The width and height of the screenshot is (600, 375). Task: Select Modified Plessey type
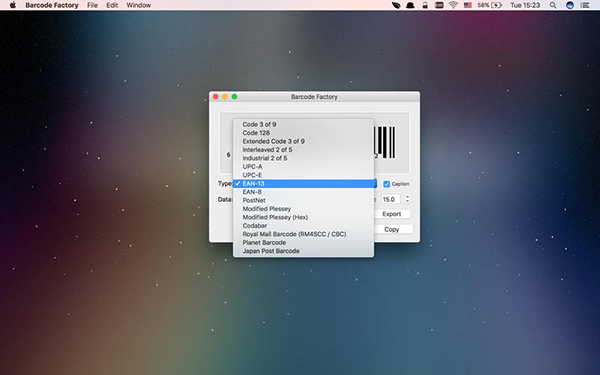click(303, 209)
